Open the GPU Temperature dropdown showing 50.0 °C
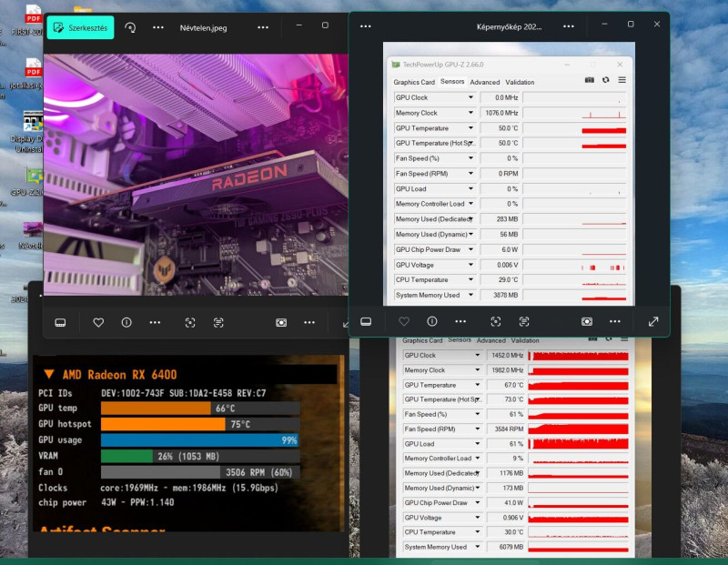The width and height of the screenshot is (728, 565). [470, 128]
